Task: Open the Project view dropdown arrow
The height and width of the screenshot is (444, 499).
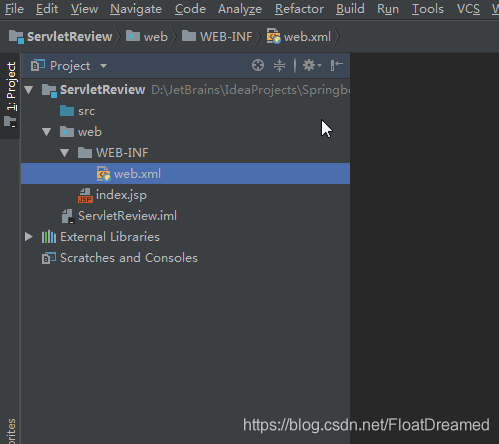Action: [x=103, y=66]
